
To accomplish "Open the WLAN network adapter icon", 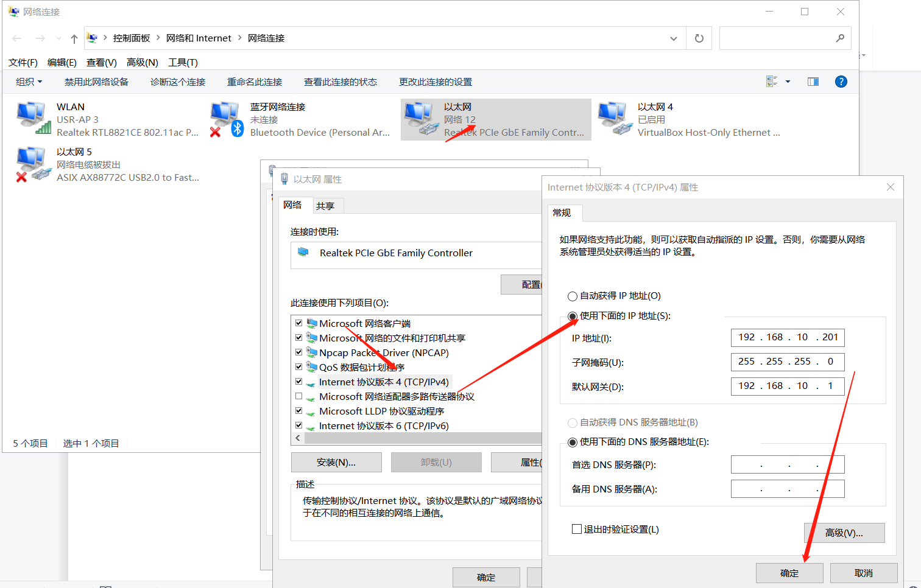I will coord(34,118).
